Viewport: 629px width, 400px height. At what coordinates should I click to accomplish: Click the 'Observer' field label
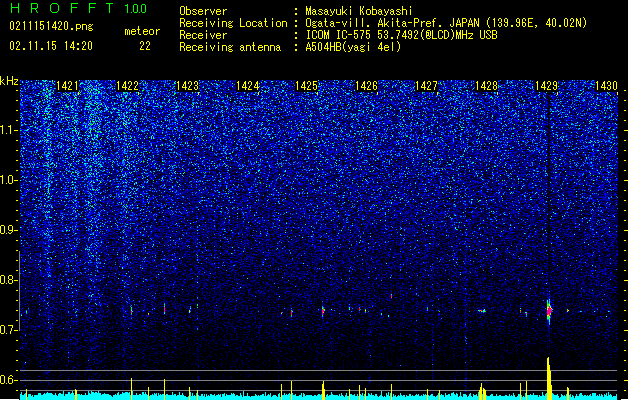click(203, 11)
